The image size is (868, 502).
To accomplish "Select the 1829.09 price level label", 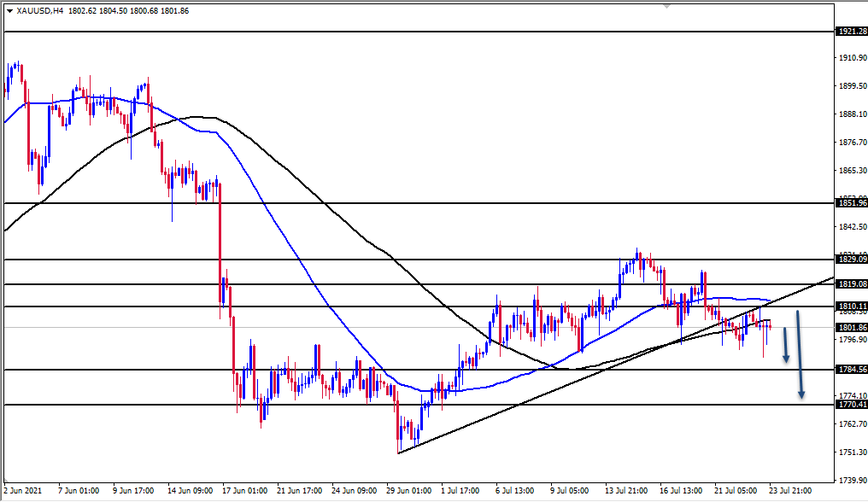I will [x=852, y=259].
